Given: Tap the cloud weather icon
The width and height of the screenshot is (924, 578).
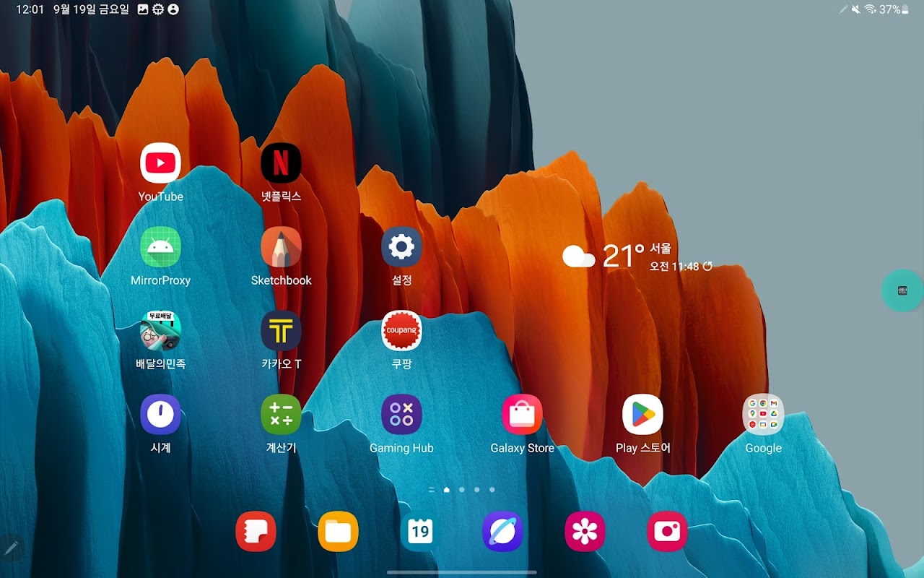Looking at the screenshot, I should pos(579,256).
